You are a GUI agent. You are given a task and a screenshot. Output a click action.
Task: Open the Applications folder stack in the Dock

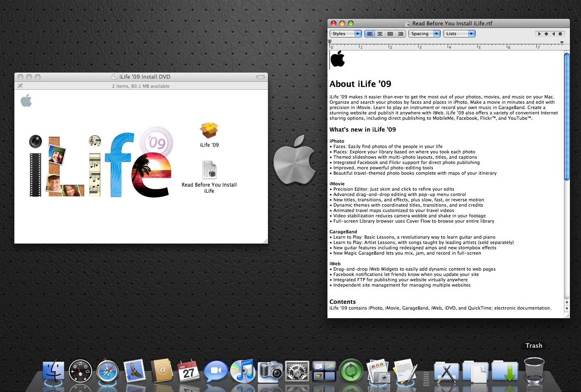click(x=446, y=372)
